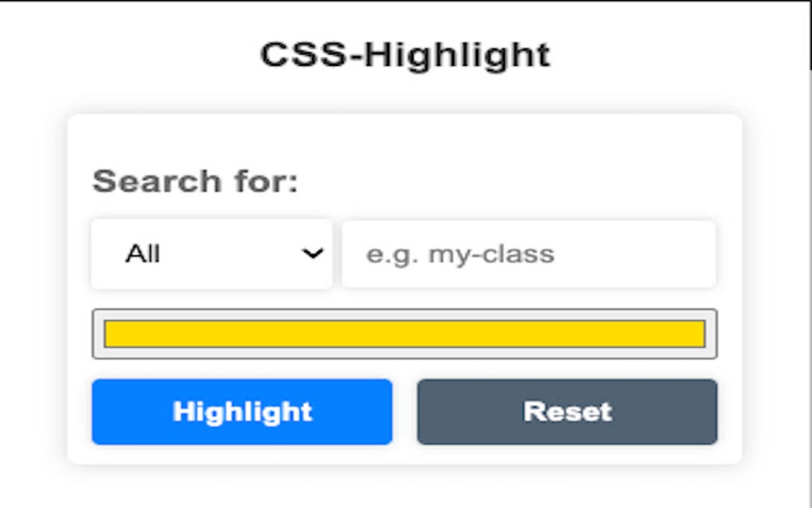Click the yellow color swatch bar
This screenshot has width=812, height=508.
coord(404,334)
